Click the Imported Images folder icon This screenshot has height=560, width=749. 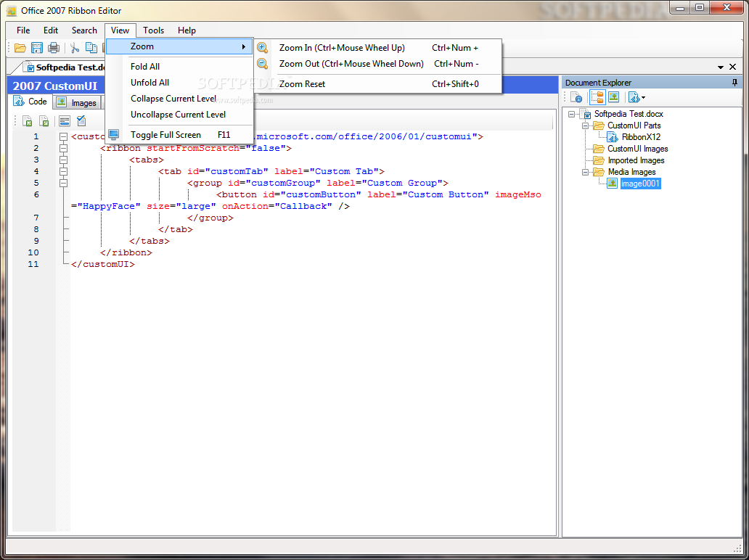[599, 160]
